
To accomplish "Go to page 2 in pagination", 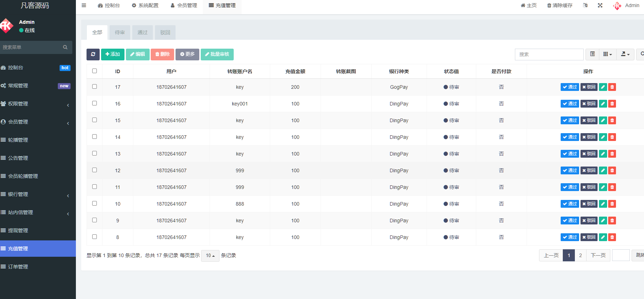I will point(580,255).
